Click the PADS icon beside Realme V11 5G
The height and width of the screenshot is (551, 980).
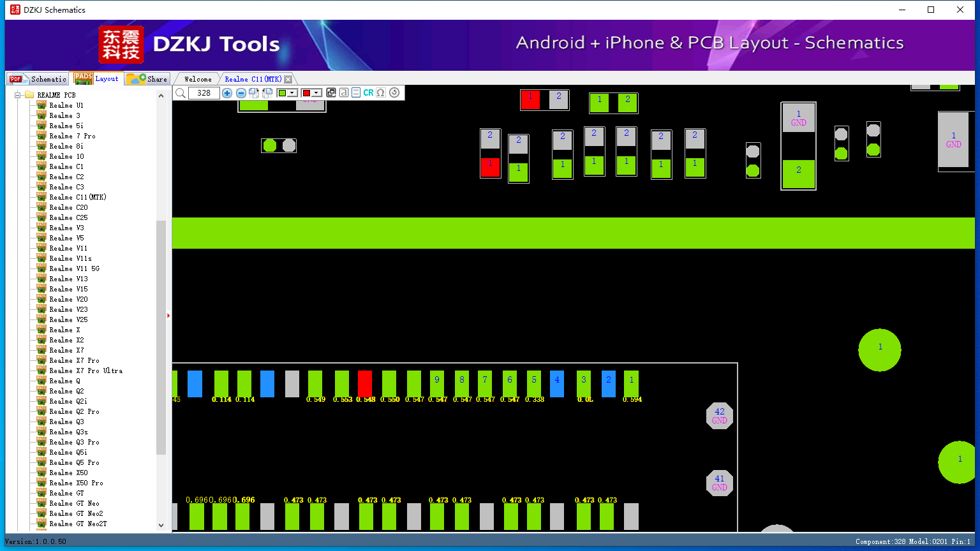pyautogui.click(x=41, y=268)
